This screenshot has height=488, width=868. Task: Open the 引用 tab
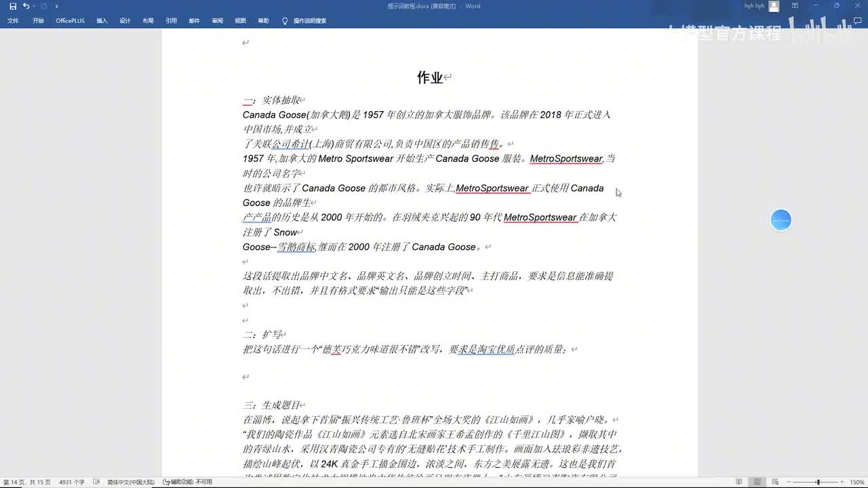click(x=171, y=21)
